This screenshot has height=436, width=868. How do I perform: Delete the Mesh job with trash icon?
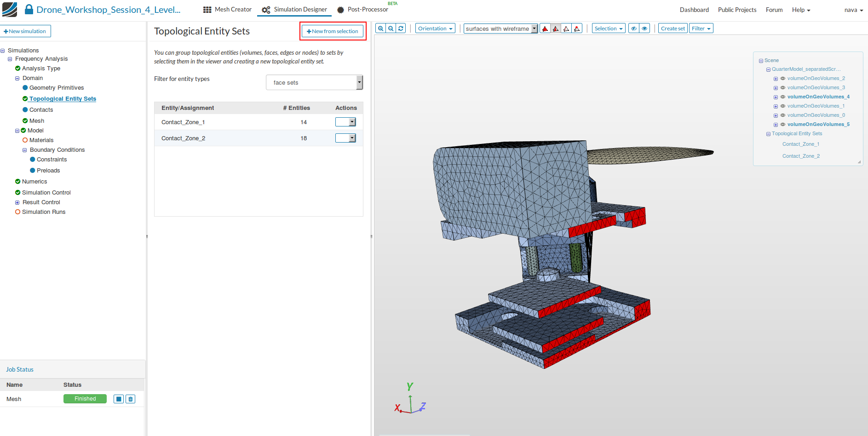pyautogui.click(x=131, y=399)
